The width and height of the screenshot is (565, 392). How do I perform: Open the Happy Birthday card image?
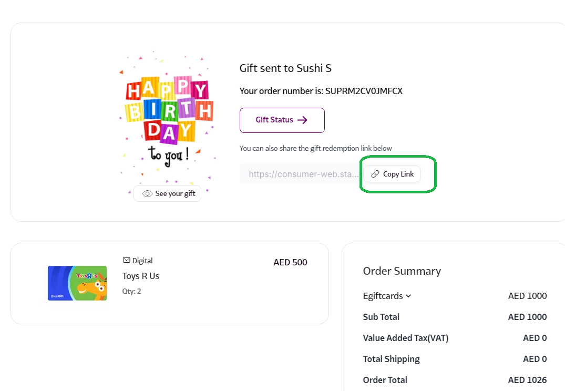(x=168, y=118)
